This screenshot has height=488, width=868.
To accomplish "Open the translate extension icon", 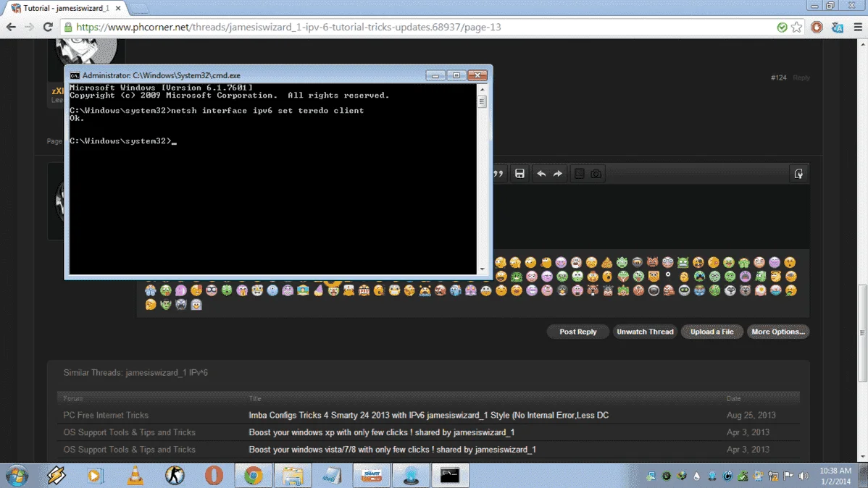I will click(x=838, y=27).
